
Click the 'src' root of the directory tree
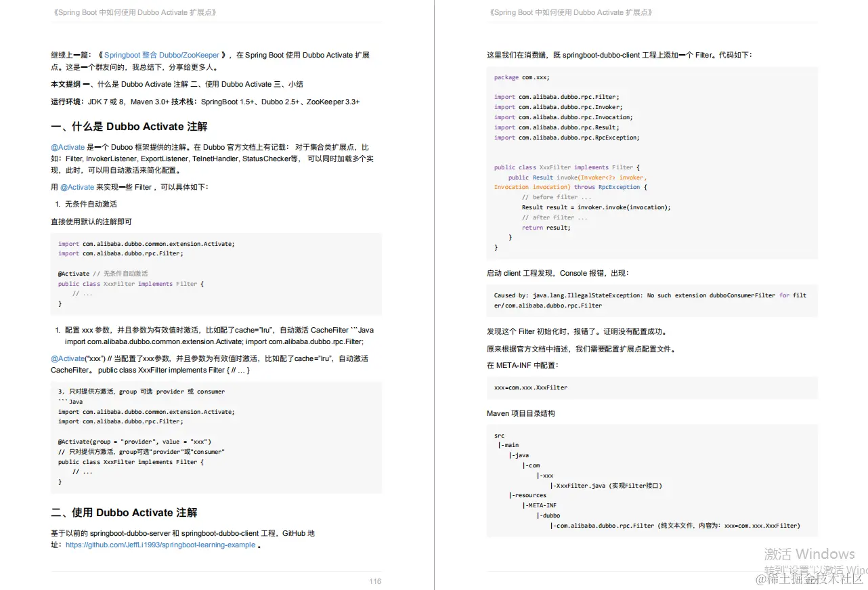coord(500,436)
